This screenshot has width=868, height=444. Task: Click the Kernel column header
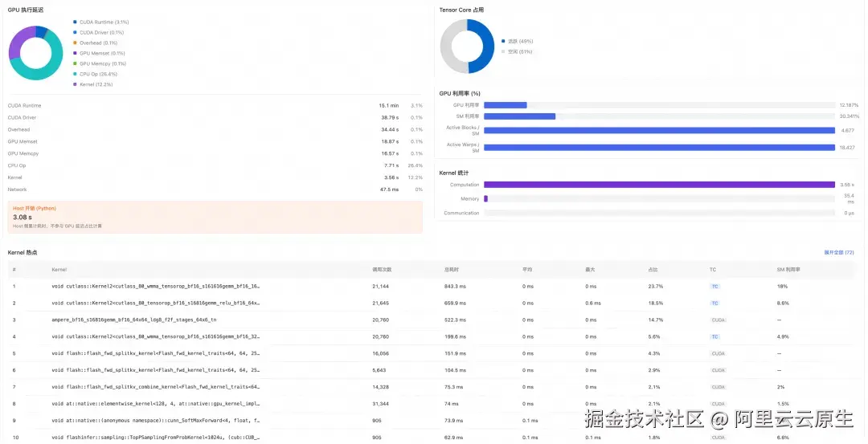coord(59,270)
